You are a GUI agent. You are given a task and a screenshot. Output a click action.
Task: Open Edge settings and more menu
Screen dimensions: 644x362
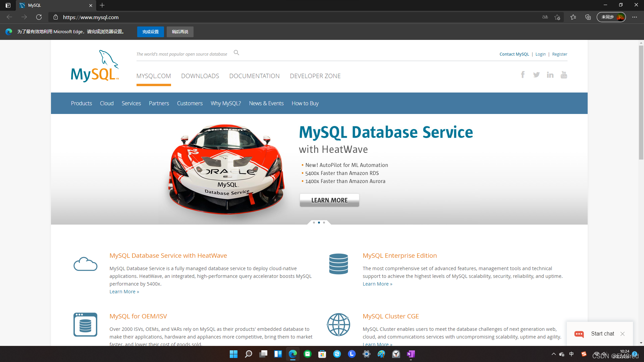(635, 17)
